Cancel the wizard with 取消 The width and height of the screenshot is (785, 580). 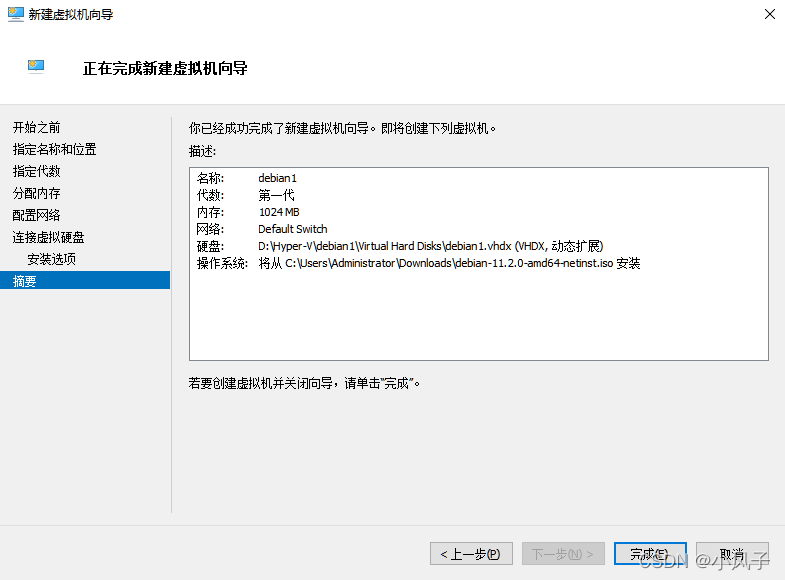[x=732, y=554]
